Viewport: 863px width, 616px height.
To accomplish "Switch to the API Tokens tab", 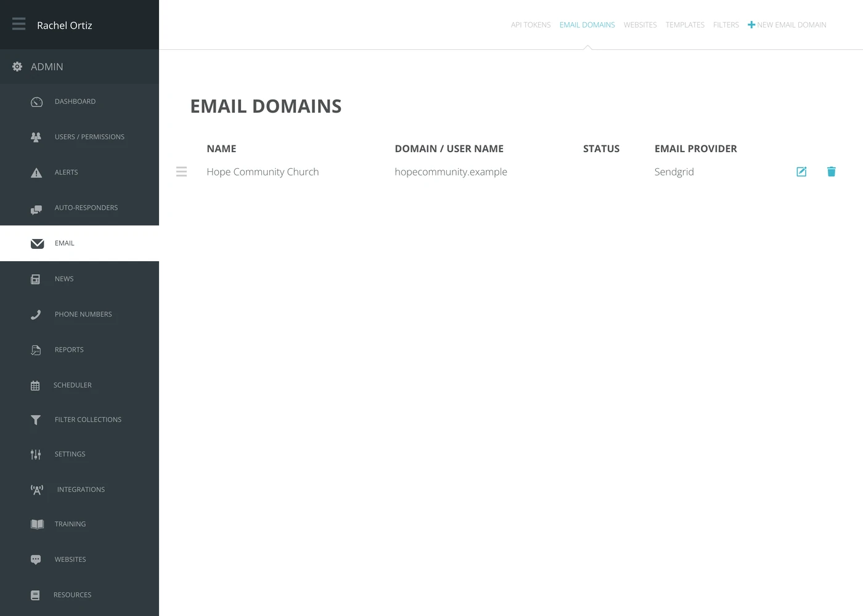I will point(531,25).
